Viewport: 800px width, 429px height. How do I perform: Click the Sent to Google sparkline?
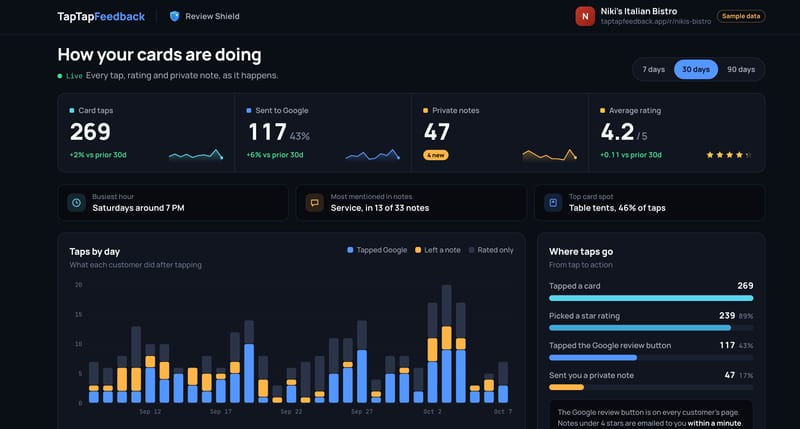372,155
